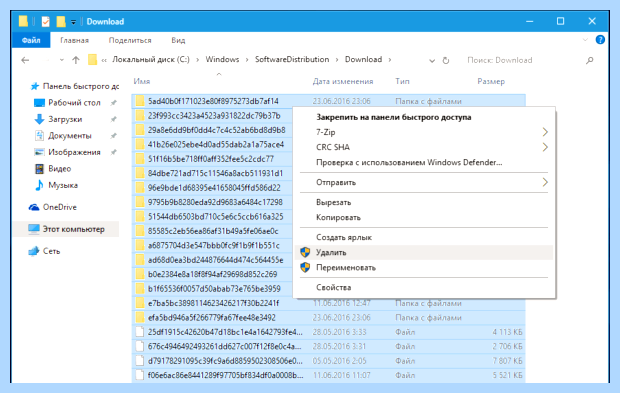This screenshot has height=393, width=620.
Task: Open the 7-Zip submenu
Action: click(424, 132)
